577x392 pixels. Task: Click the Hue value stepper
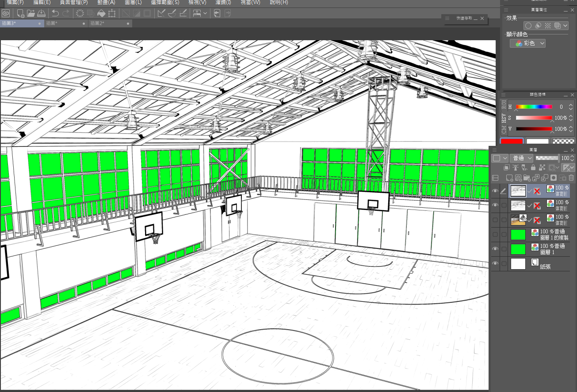coord(571,107)
